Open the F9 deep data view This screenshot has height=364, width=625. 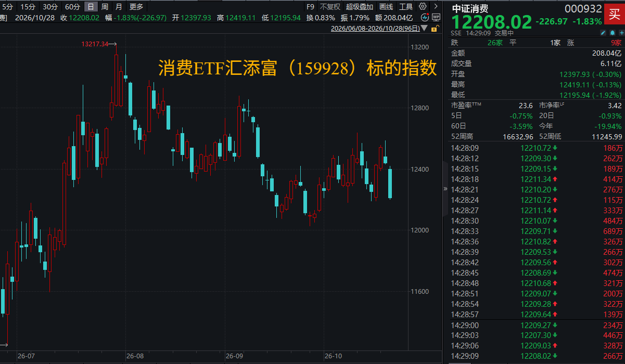coord(310,7)
